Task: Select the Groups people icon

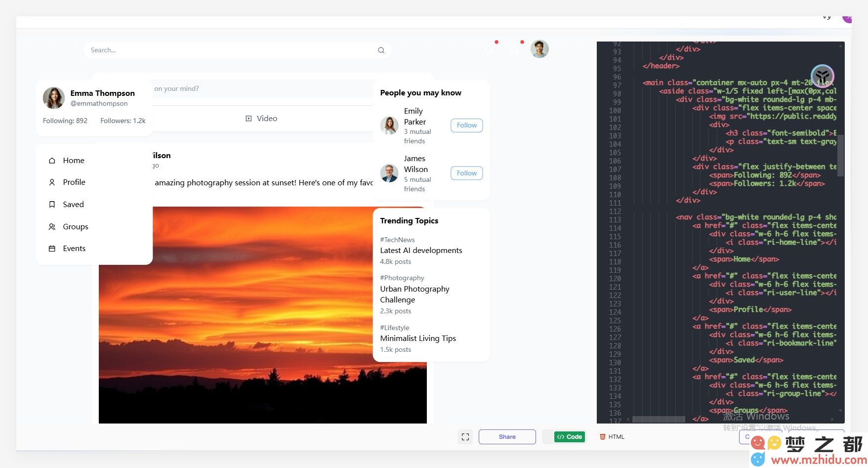Action: 52,227
